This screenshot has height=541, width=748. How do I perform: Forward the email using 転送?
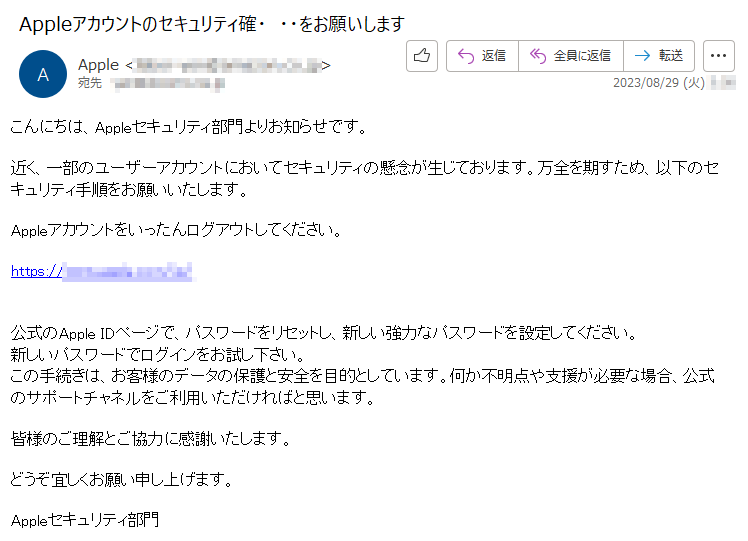click(x=659, y=56)
